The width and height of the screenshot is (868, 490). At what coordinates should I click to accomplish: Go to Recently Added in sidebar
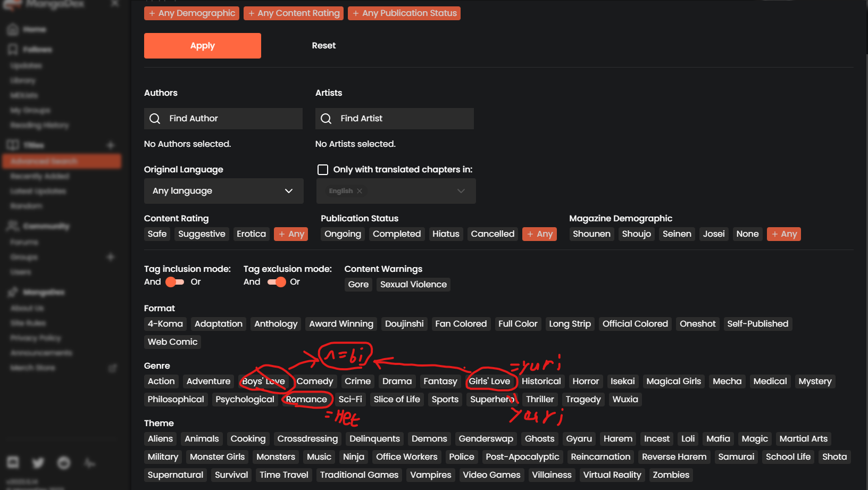(40, 176)
